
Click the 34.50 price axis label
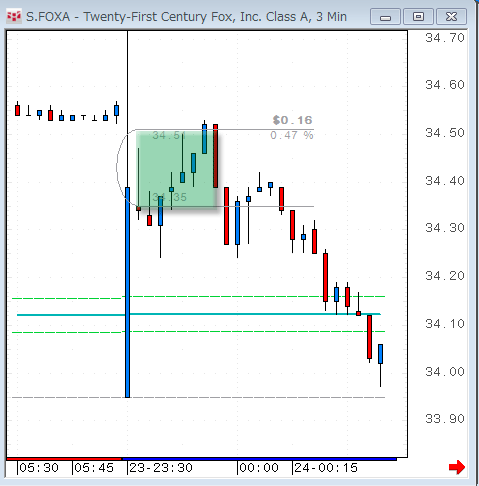click(x=445, y=133)
